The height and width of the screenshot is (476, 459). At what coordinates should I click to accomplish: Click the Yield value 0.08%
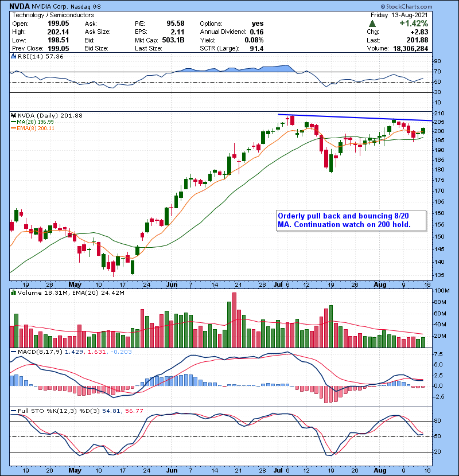point(254,40)
